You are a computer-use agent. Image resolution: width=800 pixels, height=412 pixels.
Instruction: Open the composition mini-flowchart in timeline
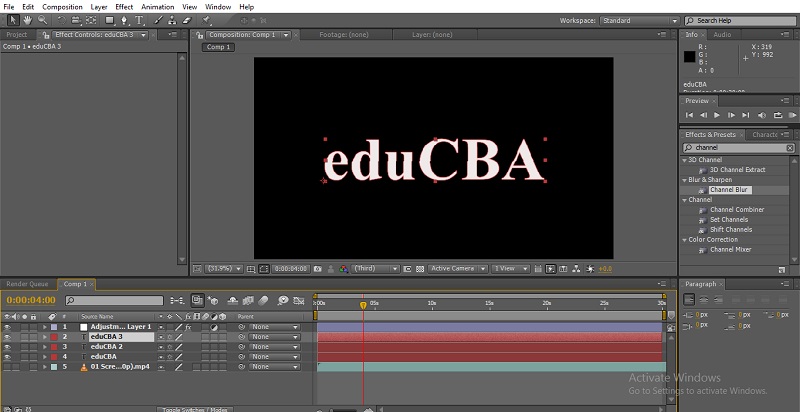[178, 300]
